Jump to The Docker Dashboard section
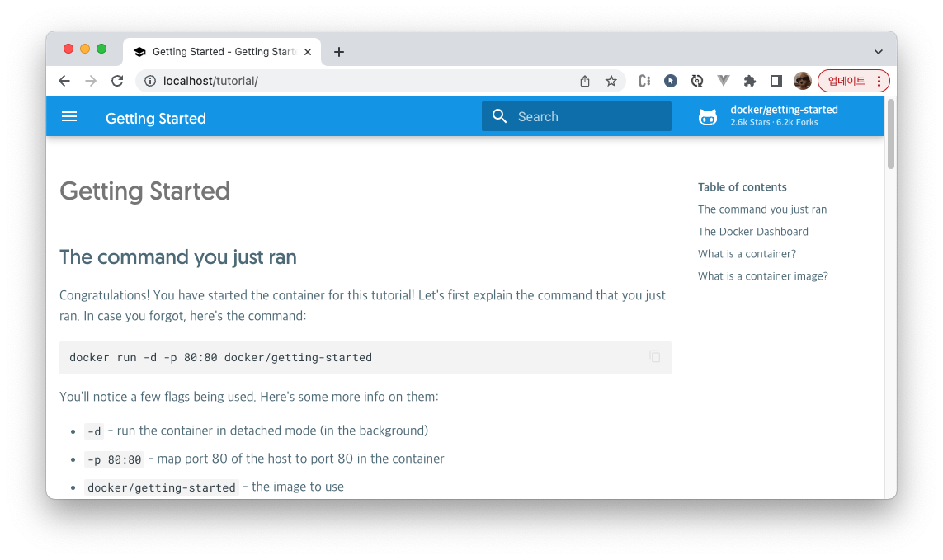The height and width of the screenshot is (560, 943). 753,232
